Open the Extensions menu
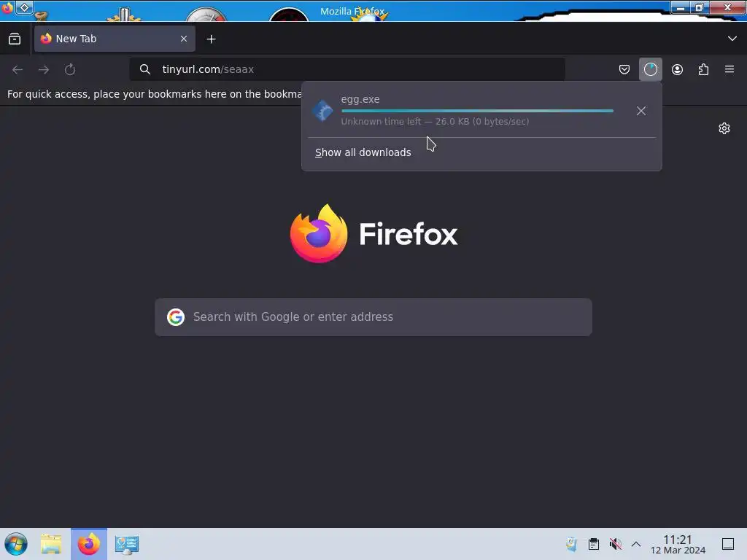 (703, 69)
